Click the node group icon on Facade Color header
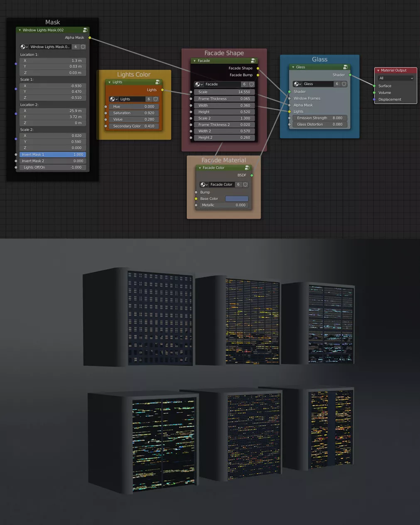 [247, 168]
